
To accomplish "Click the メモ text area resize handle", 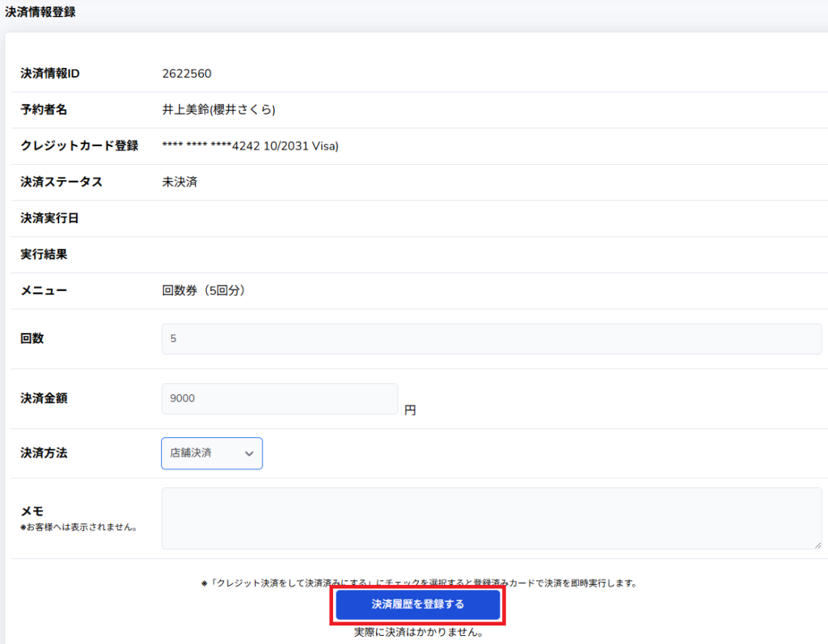I will coord(817,545).
